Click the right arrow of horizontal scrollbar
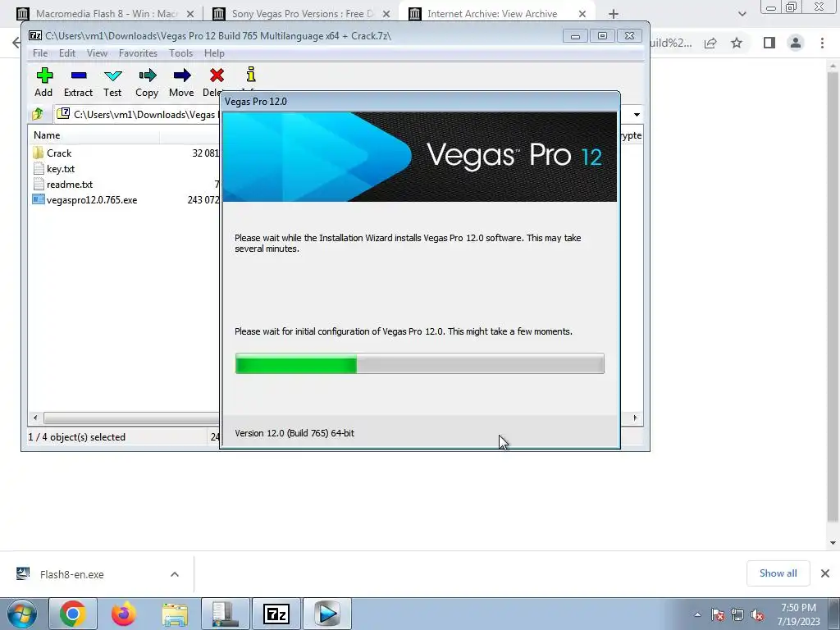 pos(636,418)
